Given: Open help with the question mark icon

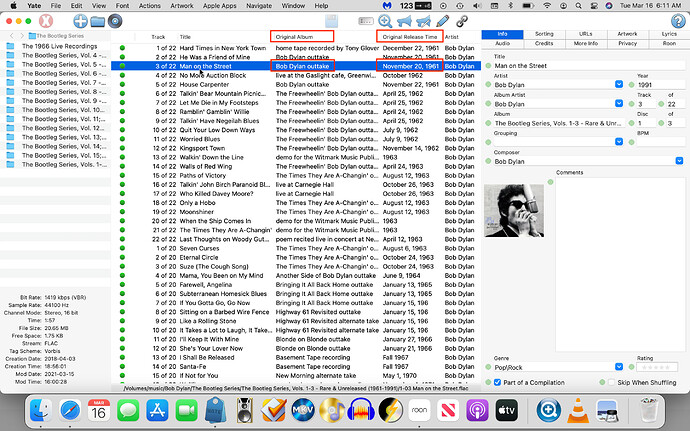Looking at the screenshot, I should pos(678,21).
